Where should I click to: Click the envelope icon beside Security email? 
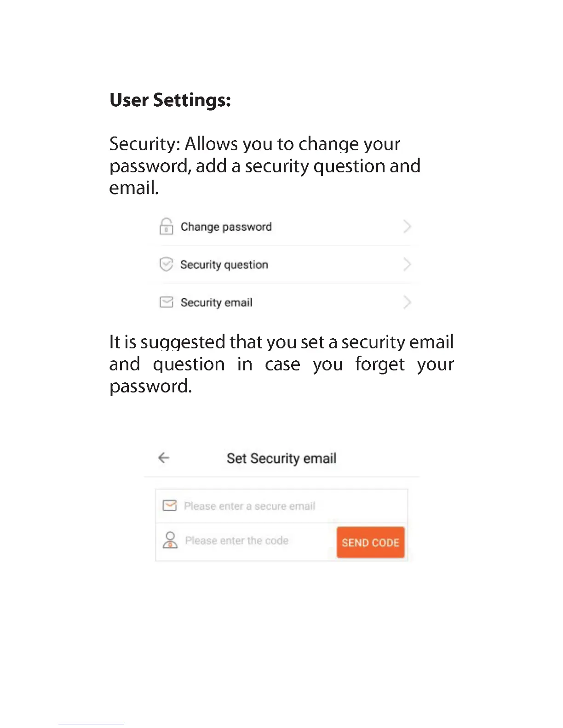(166, 302)
